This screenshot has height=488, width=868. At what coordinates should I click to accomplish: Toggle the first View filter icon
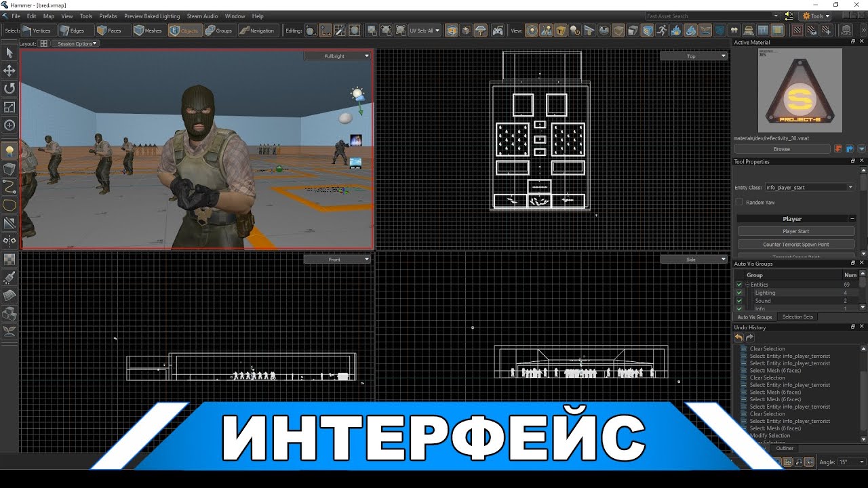click(532, 30)
